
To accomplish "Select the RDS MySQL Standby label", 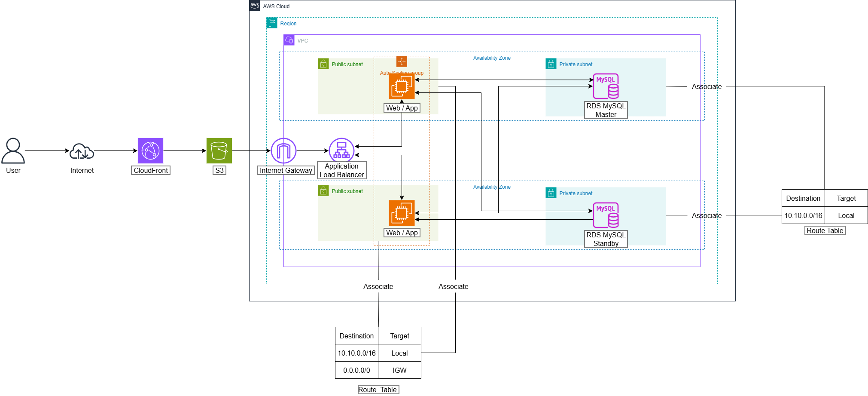I will (x=606, y=239).
